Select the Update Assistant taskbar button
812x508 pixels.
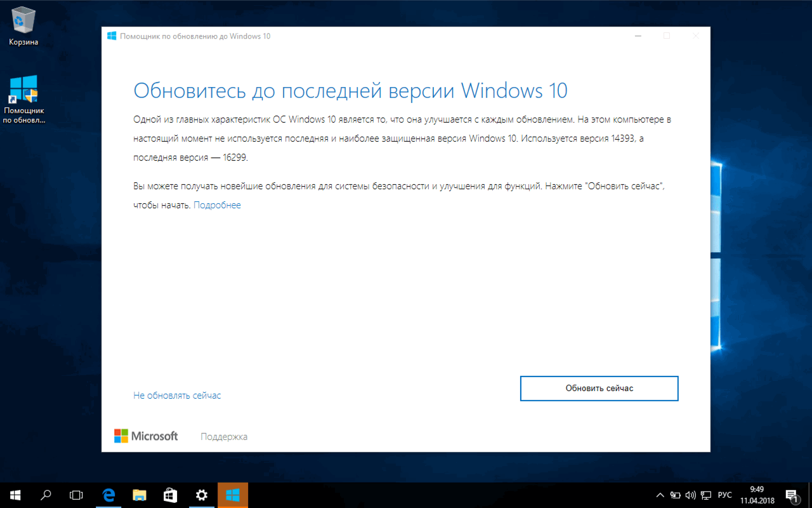tap(233, 495)
